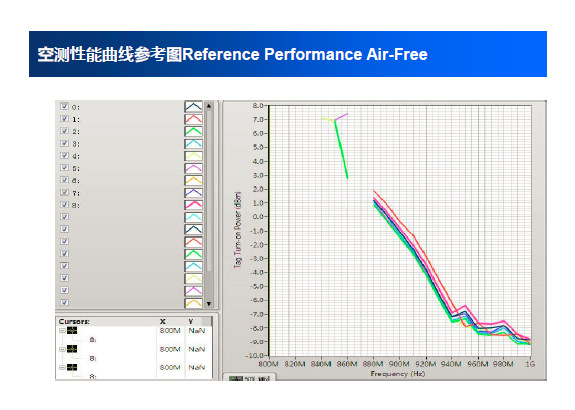Select the cyan plot icon for trace 3
The width and height of the screenshot is (575, 410).
pos(193,144)
